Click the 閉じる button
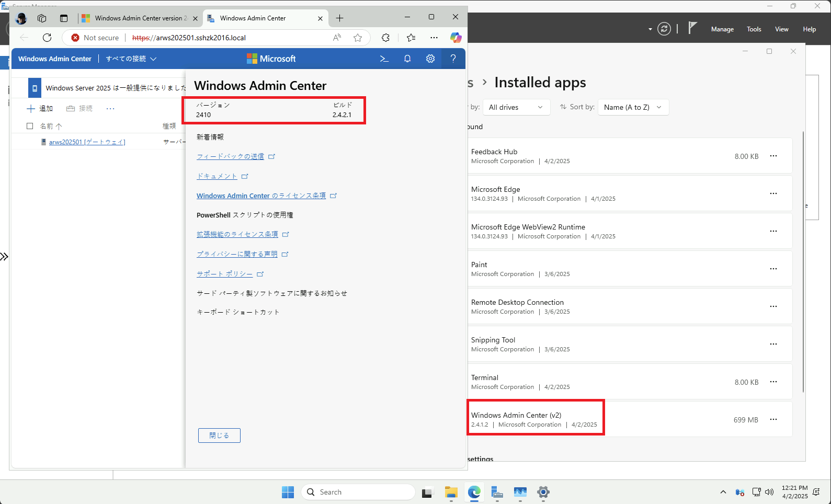This screenshot has height=504, width=831. coord(219,436)
